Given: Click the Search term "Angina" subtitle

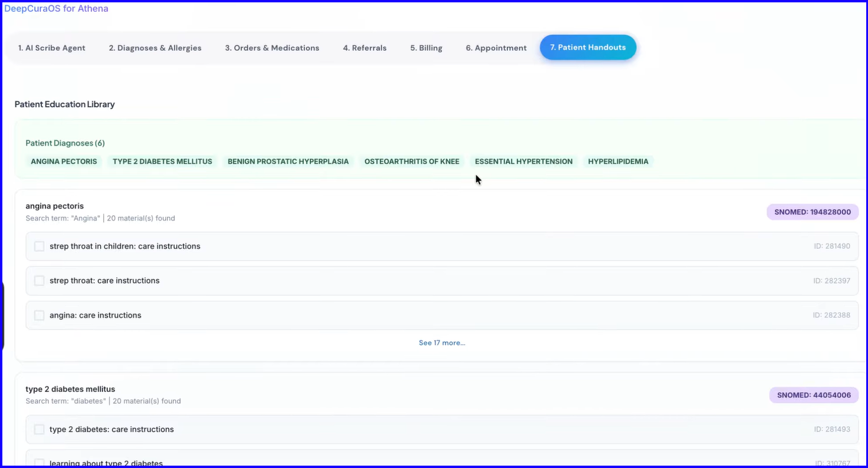Looking at the screenshot, I should click(x=100, y=219).
